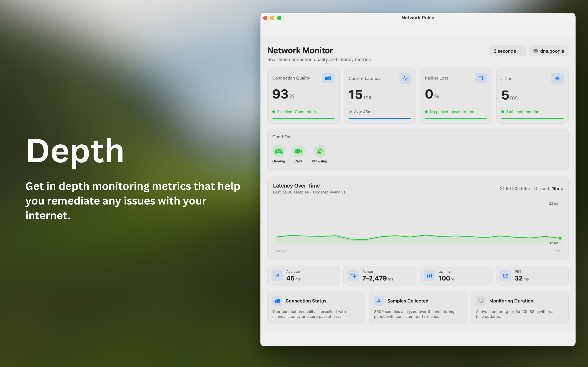The image size is (588, 367).
Task: Click the P95 chart icon
Action: tap(506, 275)
